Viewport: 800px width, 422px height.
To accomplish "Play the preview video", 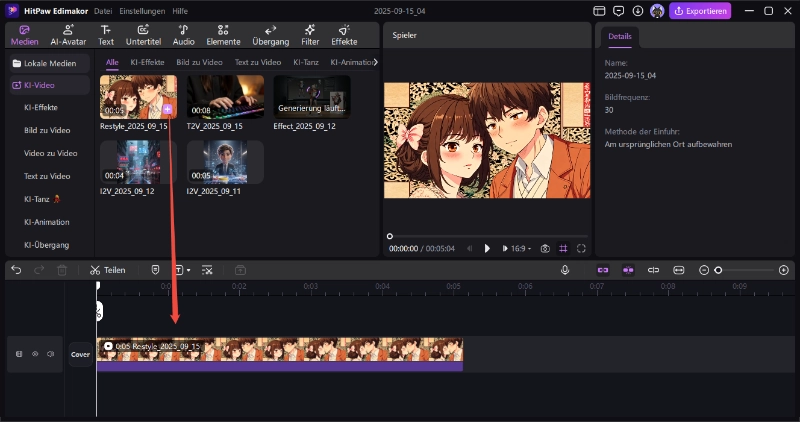I will pos(487,249).
